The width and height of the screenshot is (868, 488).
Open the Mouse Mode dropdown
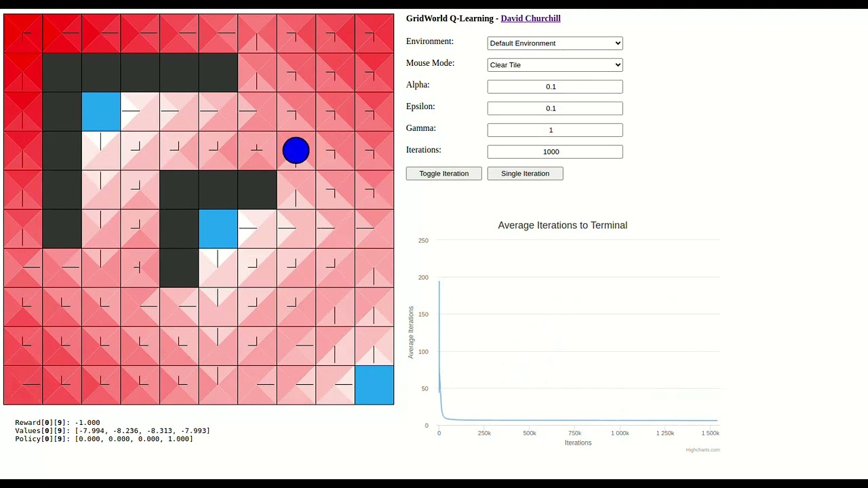[x=555, y=65]
